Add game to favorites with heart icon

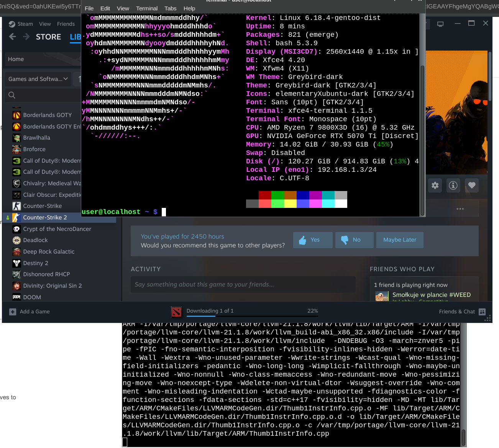472,186
